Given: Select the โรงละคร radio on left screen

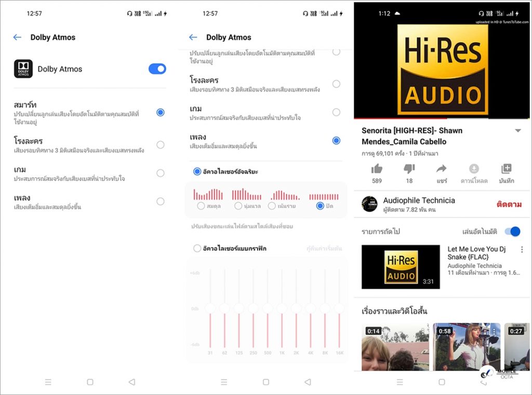Looking at the screenshot, I should (x=161, y=145).
